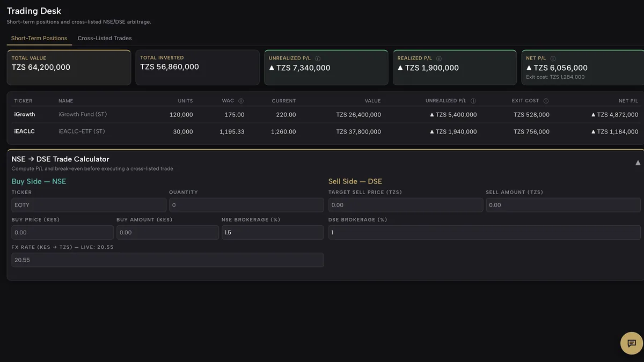The image size is (644, 362).
Task: Click the Trading Desk page title
Action: click(34, 11)
